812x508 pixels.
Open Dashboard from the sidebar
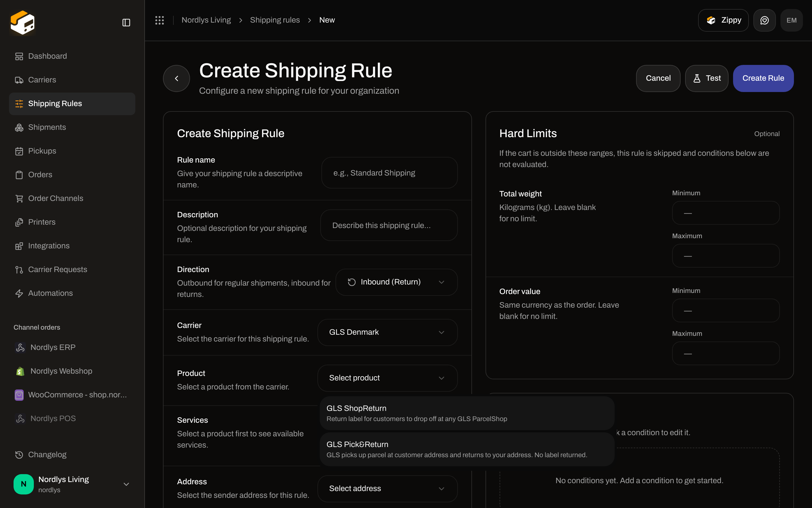[72, 56]
